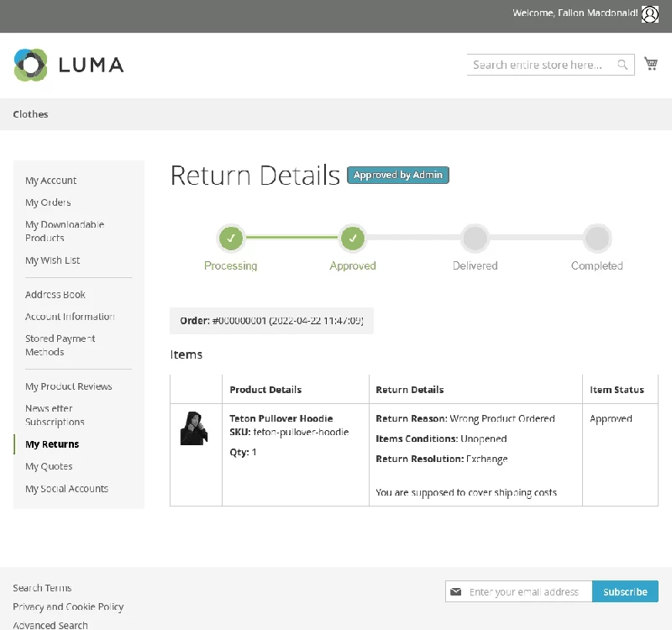Screen dimensions: 672x630
Task: Open Stored Payment Methods
Action: pyautogui.click(x=60, y=345)
